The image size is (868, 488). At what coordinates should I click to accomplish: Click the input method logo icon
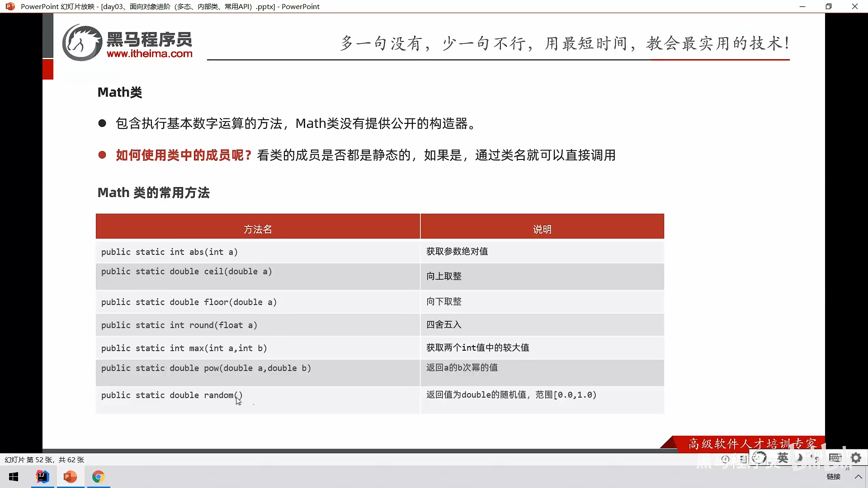(x=759, y=458)
